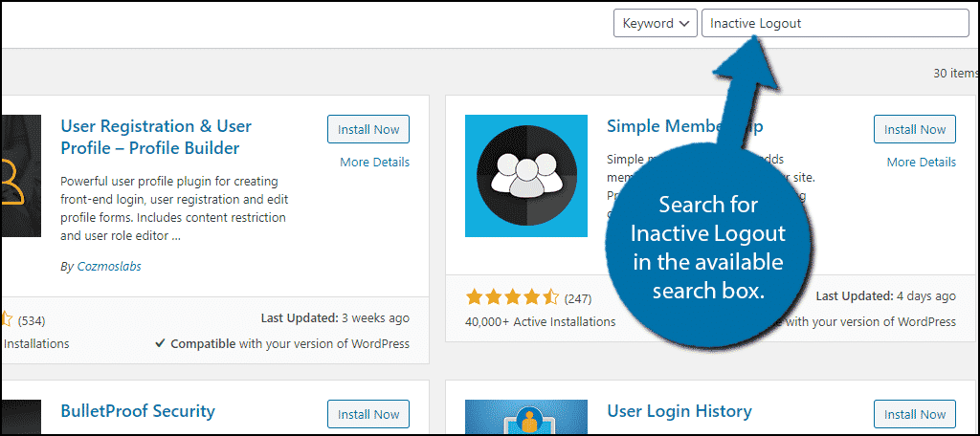Open the User Registration & User Profile title

coord(156,137)
